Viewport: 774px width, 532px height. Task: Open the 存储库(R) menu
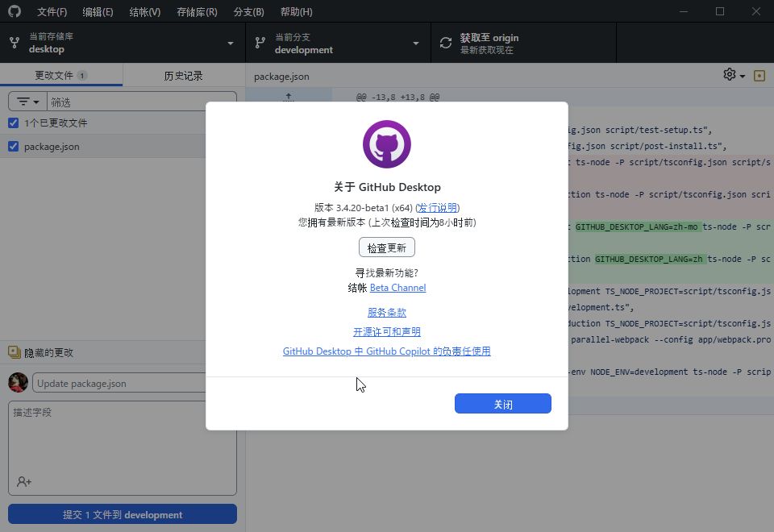[197, 12]
